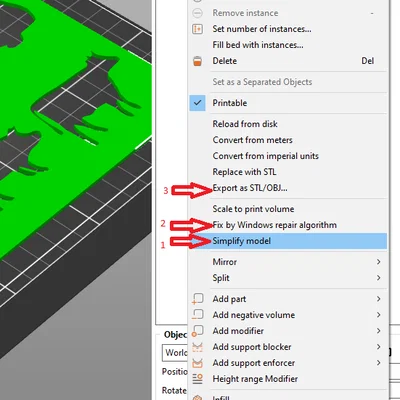Click the Add negative volume icon
Screen dimensions: 400x400
(197, 315)
